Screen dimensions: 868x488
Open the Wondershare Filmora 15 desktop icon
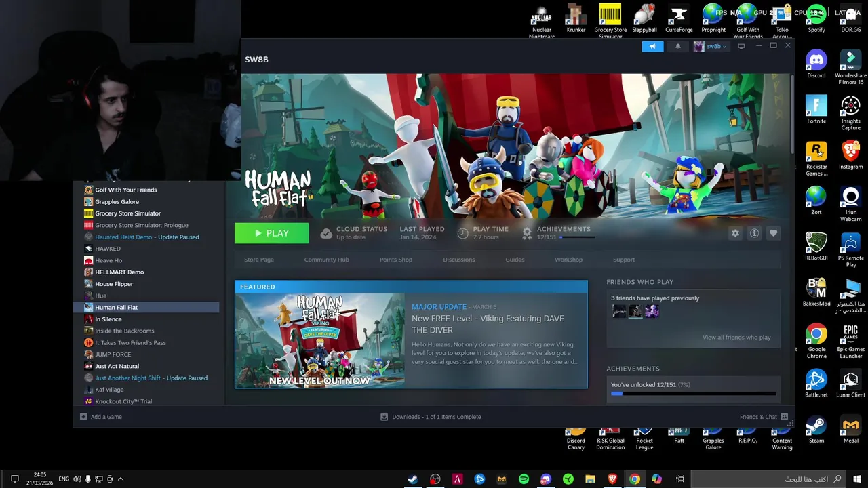[850, 67]
